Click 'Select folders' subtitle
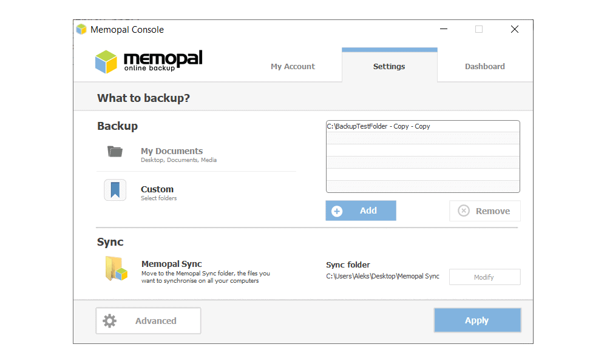 (x=158, y=198)
